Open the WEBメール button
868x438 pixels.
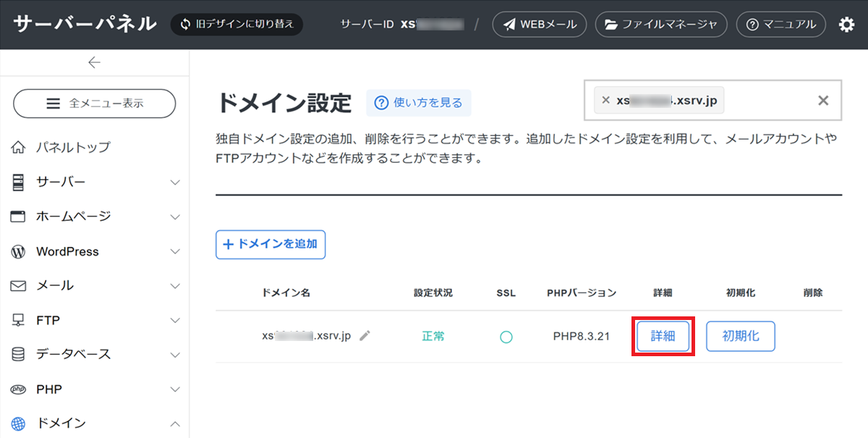[540, 25]
